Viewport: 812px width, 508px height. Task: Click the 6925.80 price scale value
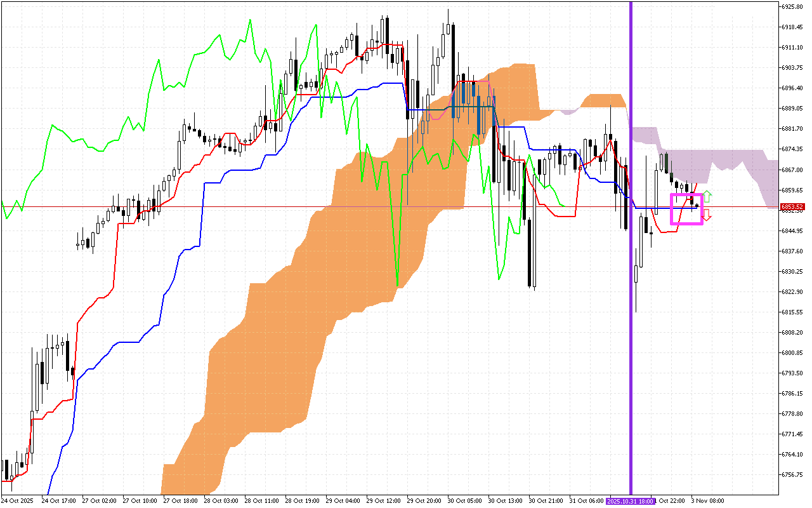pos(792,5)
